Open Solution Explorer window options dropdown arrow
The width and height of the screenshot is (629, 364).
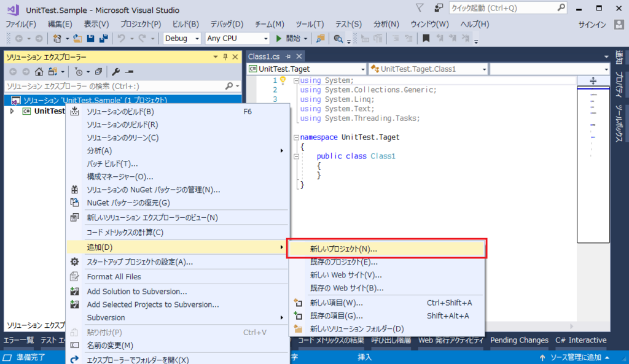[x=216, y=57]
